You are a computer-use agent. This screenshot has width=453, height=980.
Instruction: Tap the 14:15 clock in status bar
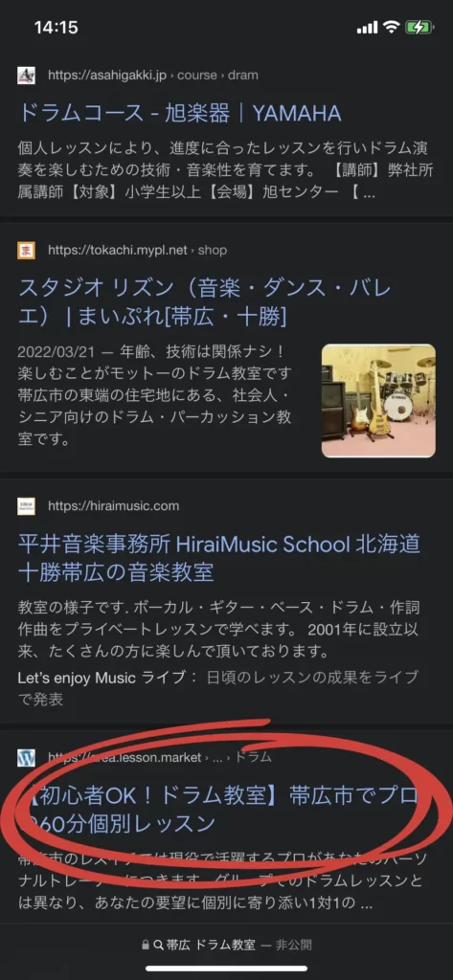[56, 27]
